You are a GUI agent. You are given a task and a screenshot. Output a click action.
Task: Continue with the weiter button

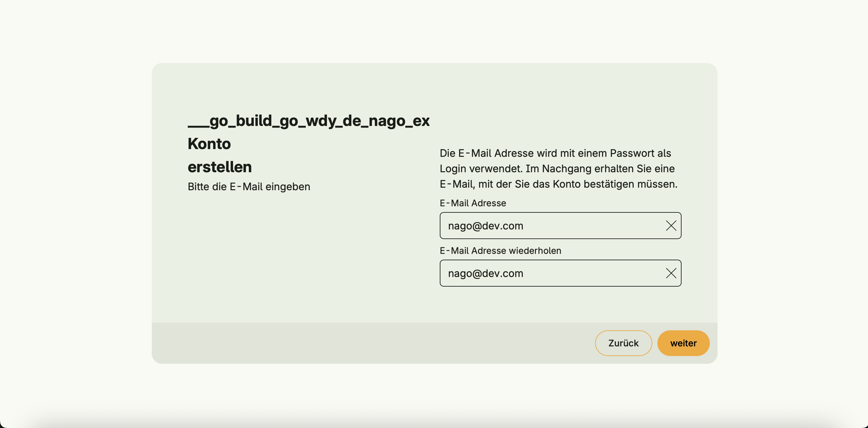tap(683, 343)
